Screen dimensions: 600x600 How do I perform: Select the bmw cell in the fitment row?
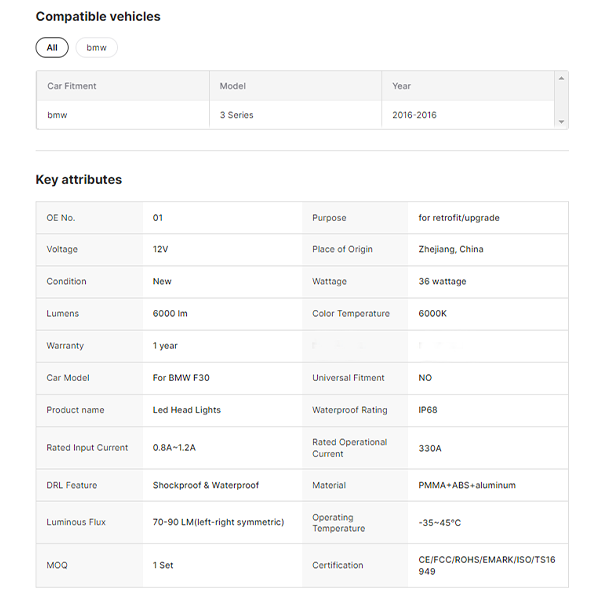[x=58, y=115]
